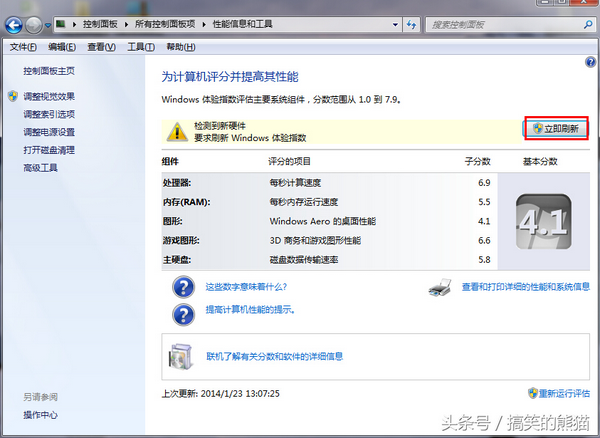Click the 子分数 column header
Screen dimensions: 600x438
click(x=477, y=161)
